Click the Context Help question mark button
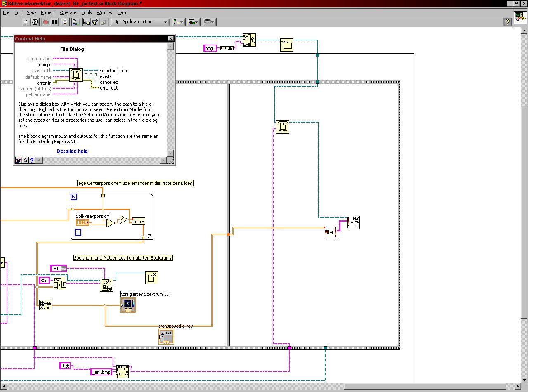 point(31,161)
